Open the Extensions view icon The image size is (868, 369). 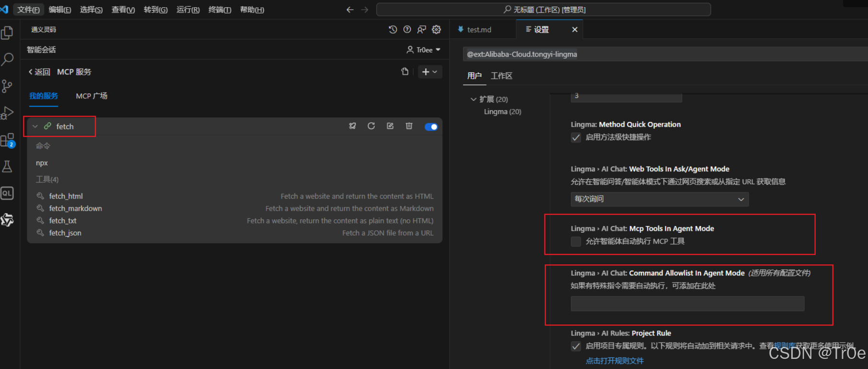tap(7, 140)
